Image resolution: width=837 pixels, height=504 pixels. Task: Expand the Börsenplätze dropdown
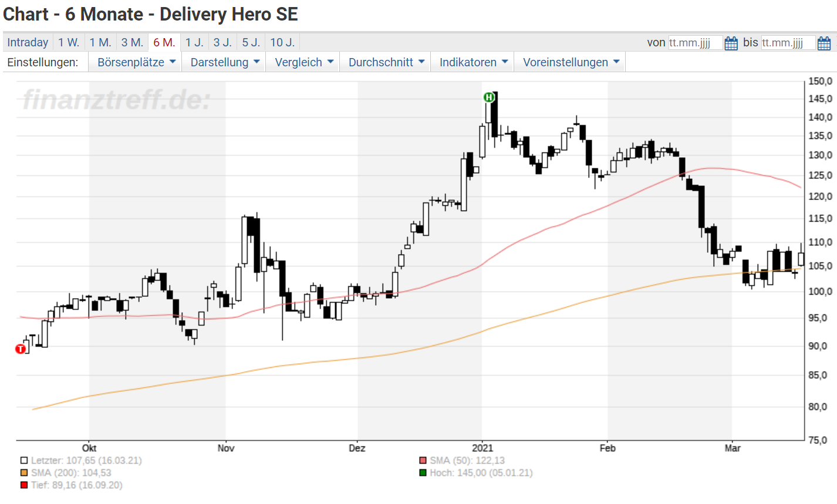136,62
